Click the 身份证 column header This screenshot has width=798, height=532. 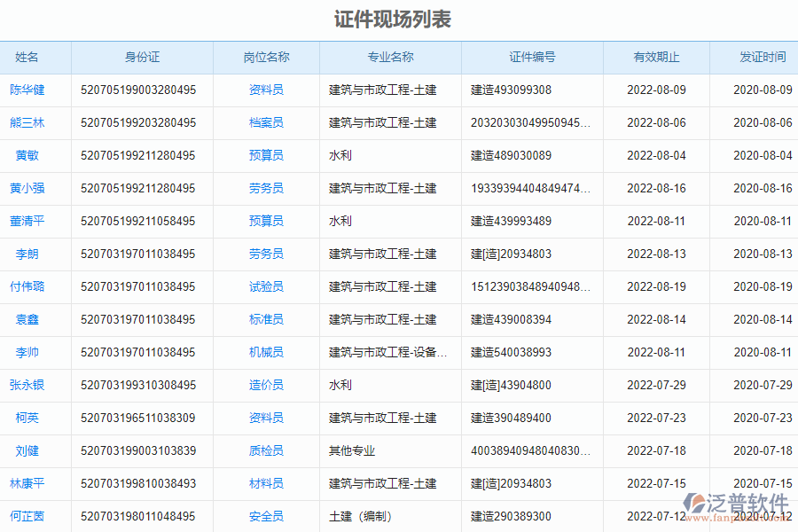pyautogui.click(x=142, y=57)
